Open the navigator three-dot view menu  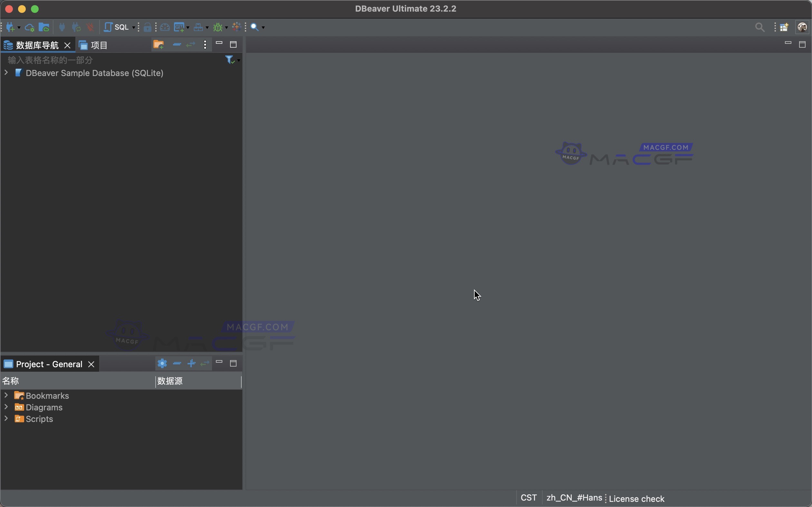205,44
